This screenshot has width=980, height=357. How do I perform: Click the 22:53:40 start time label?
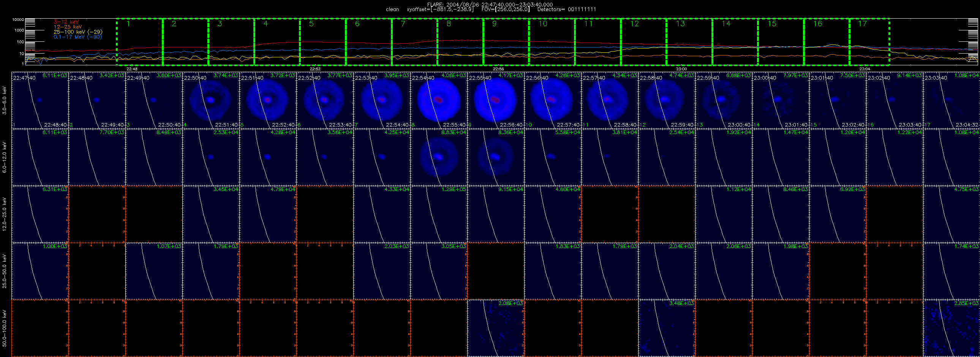365,78
